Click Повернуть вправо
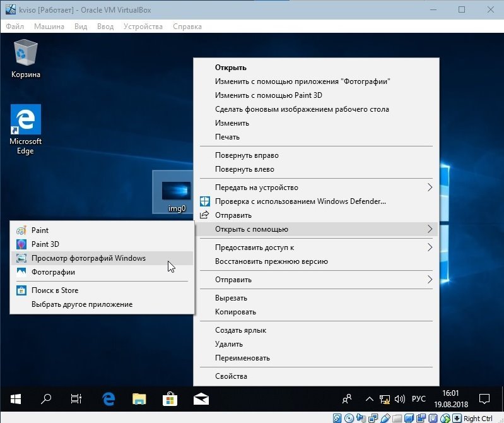504x423 pixels. click(316, 155)
